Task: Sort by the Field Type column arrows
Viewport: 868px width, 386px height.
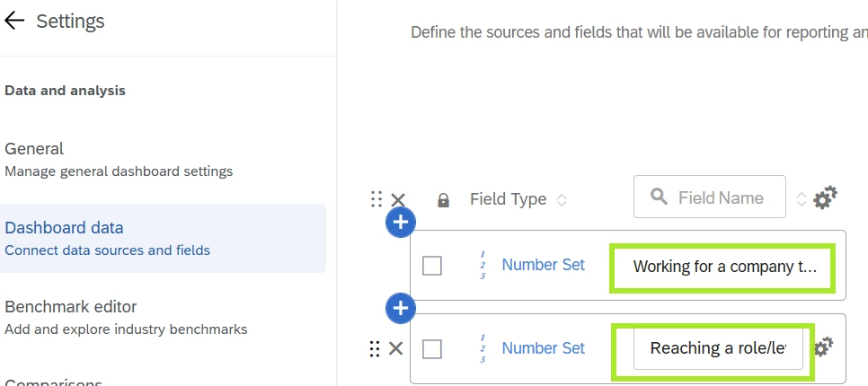Action: coord(562,200)
